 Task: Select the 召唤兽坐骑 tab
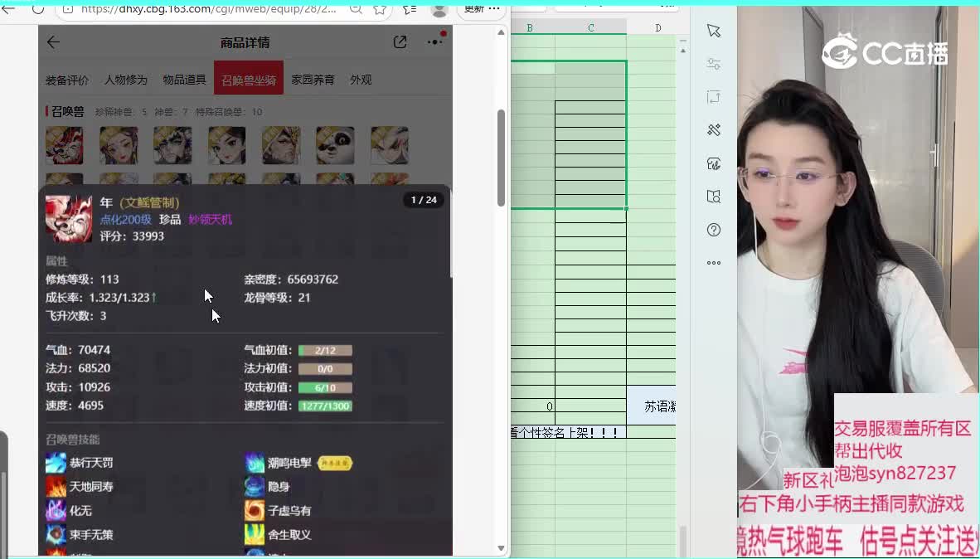[249, 78]
